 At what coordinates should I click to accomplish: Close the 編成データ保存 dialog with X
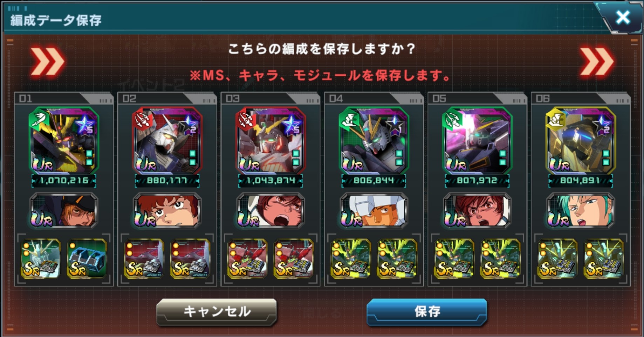click(x=623, y=17)
